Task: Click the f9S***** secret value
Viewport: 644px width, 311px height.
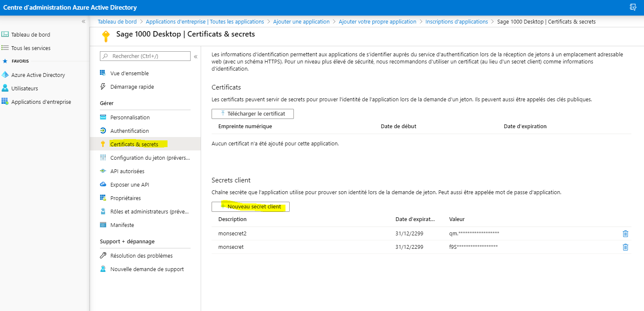Action: 474,247
